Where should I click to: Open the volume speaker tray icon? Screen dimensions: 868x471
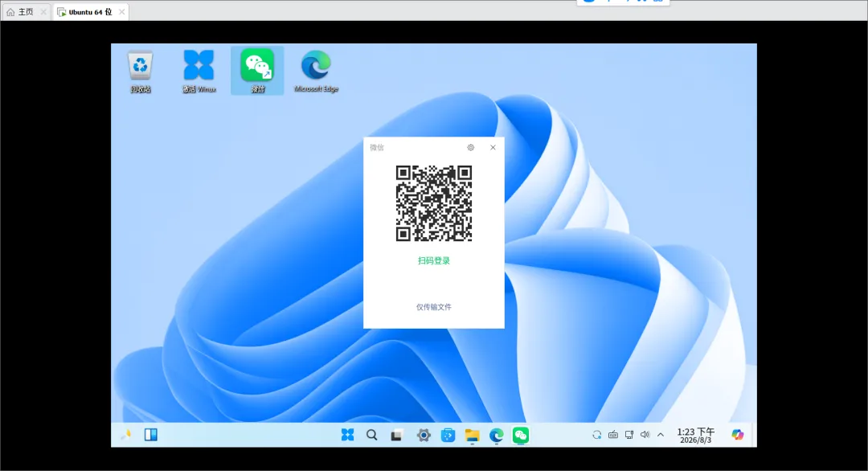point(645,435)
